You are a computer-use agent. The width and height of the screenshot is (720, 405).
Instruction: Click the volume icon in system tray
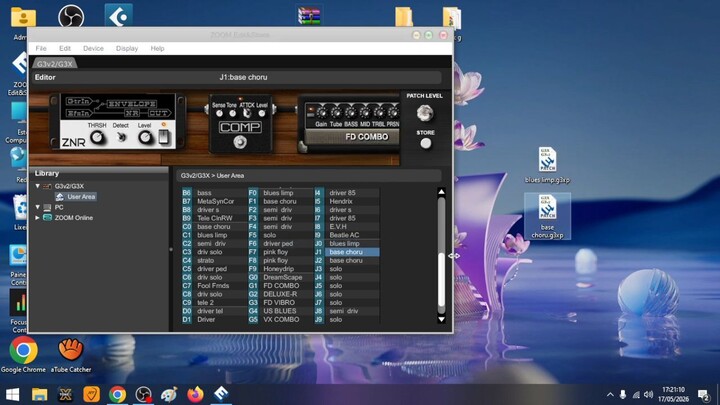coord(648,394)
